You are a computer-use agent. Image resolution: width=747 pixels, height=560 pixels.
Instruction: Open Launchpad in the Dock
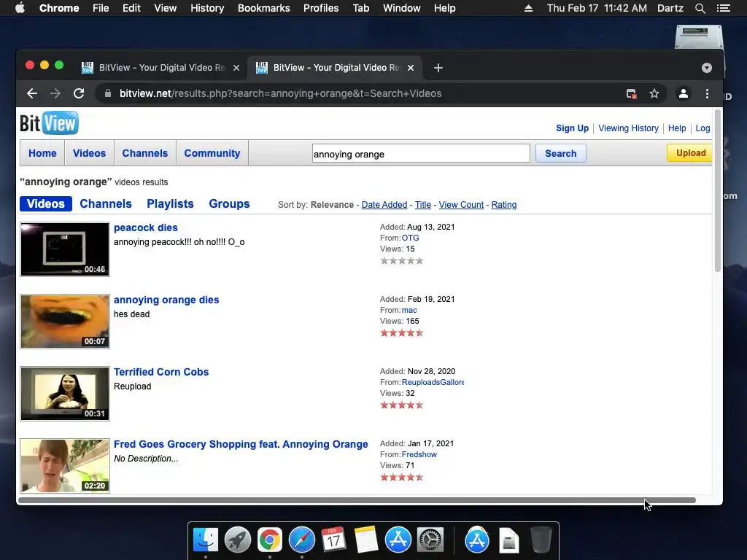238,540
